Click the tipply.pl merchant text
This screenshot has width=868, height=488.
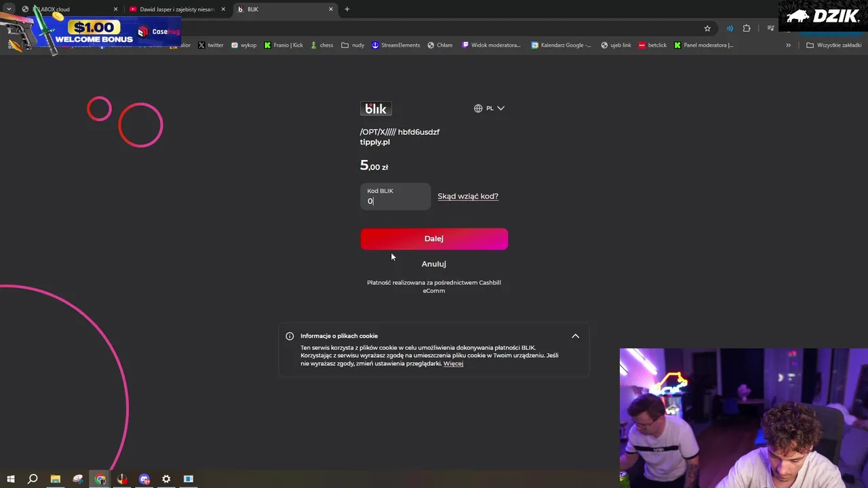[x=375, y=142]
